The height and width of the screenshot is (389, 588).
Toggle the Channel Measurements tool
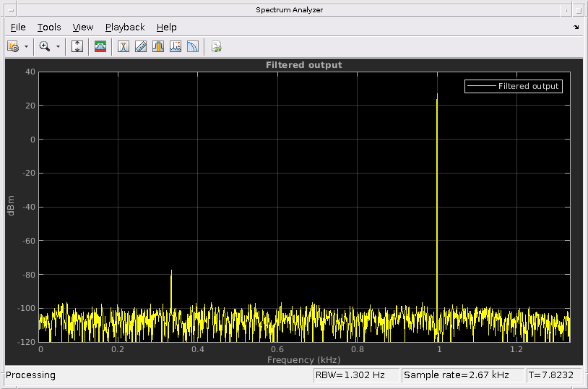(158, 46)
